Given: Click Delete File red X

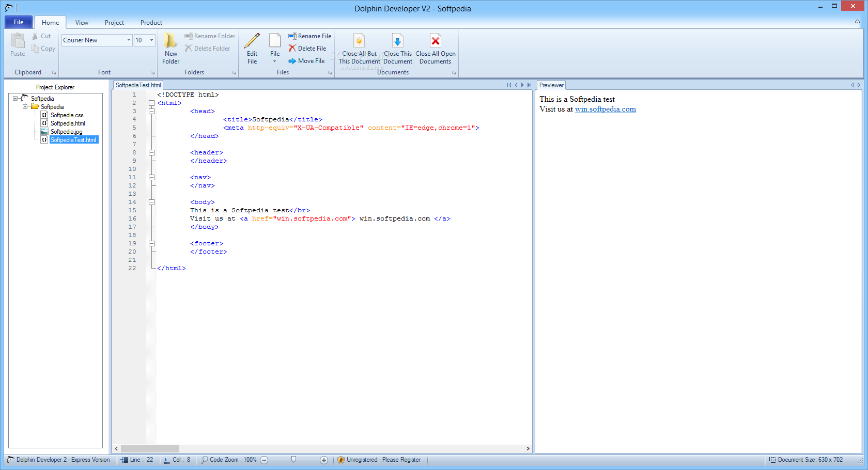Looking at the screenshot, I should click(307, 49).
